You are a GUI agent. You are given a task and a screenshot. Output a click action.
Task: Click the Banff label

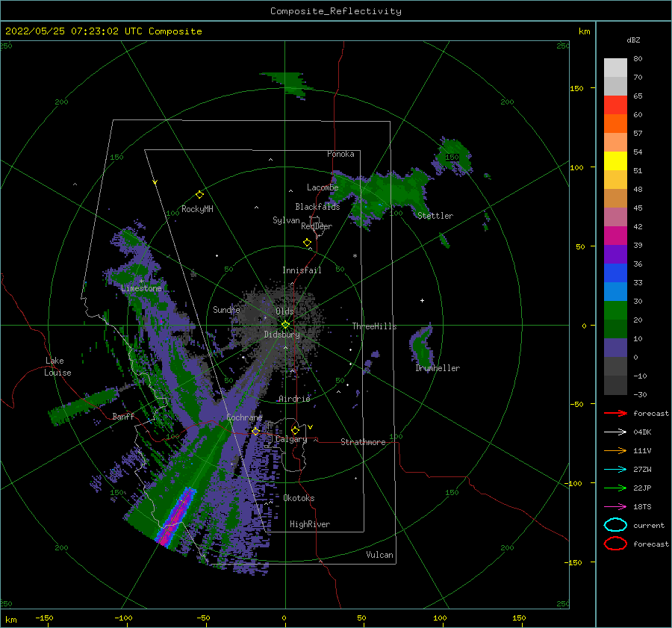123,416
